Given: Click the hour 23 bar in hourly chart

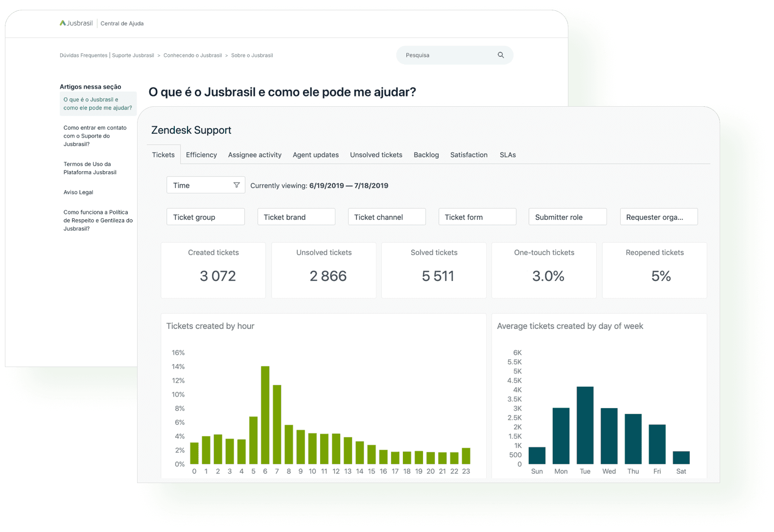Looking at the screenshot, I should coord(466,456).
